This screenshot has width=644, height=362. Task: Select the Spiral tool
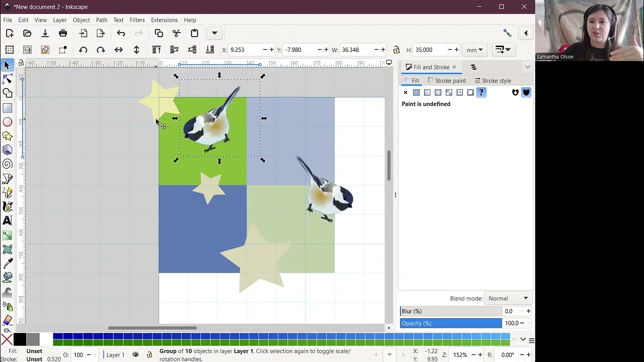click(7, 164)
